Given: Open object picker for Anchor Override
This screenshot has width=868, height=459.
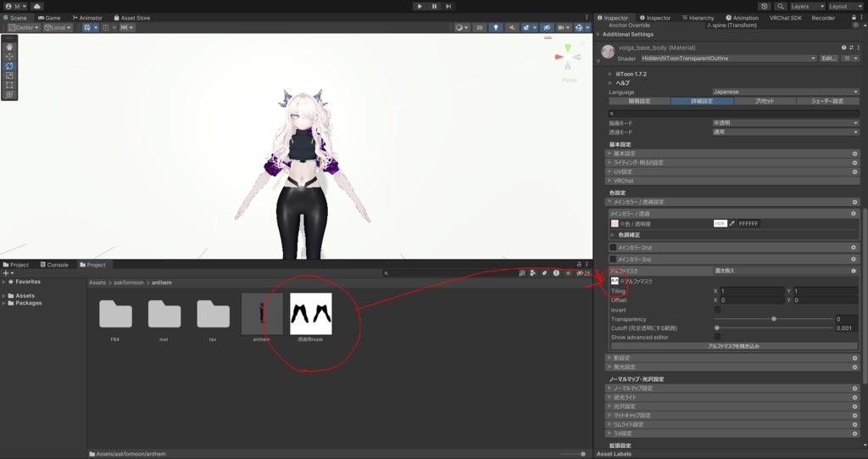Looking at the screenshot, I should coord(855,25).
